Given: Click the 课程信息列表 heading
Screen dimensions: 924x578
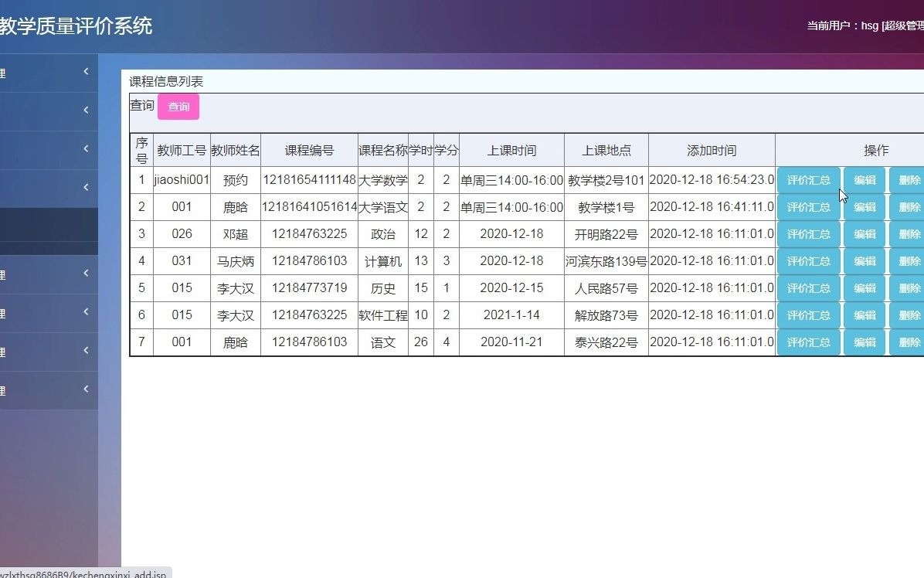Looking at the screenshot, I should pos(166,82).
